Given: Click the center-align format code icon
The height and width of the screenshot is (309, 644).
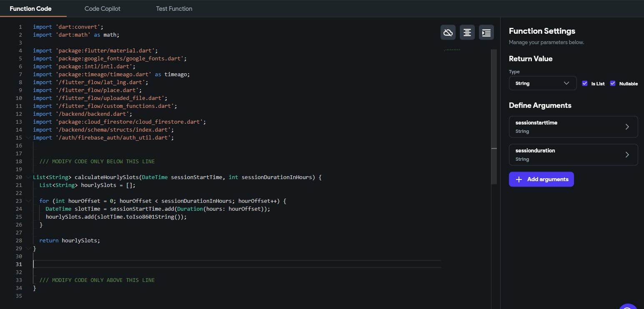Looking at the screenshot, I should click(467, 32).
